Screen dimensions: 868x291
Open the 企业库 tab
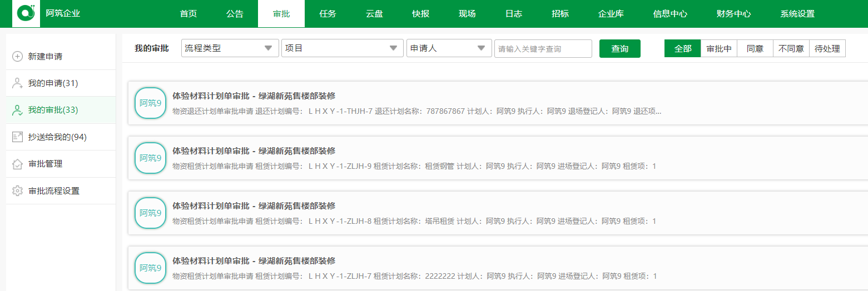point(611,14)
